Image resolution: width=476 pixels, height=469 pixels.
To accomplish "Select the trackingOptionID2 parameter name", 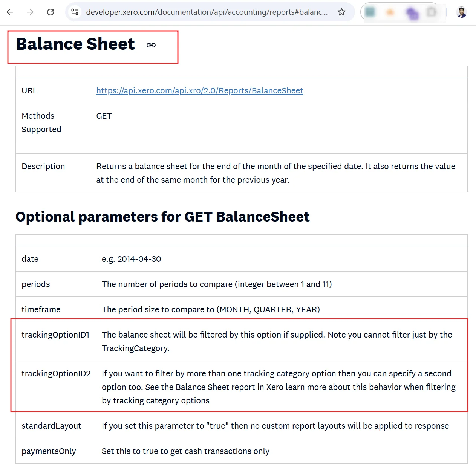I will point(56,373).
